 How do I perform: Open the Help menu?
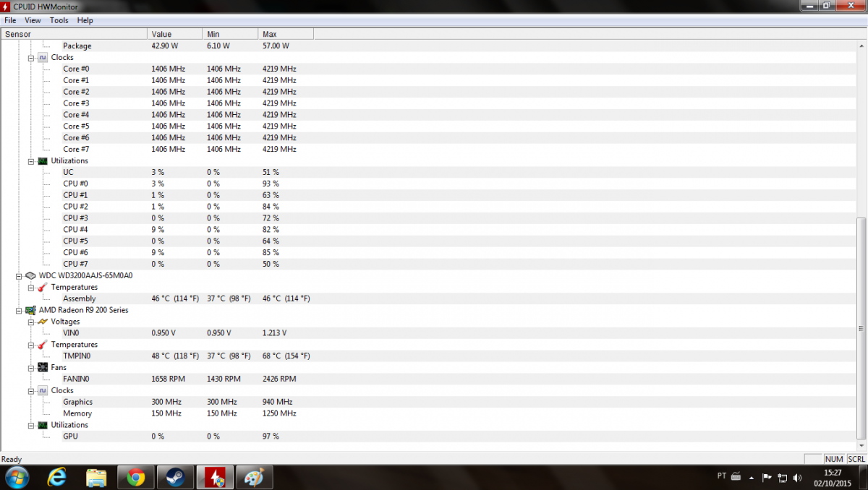[85, 20]
